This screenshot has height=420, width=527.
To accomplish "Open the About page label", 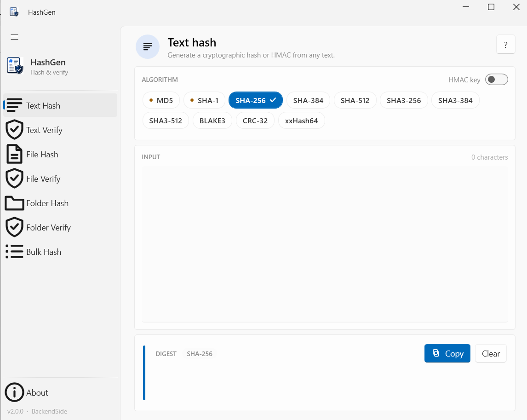I will (37, 392).
